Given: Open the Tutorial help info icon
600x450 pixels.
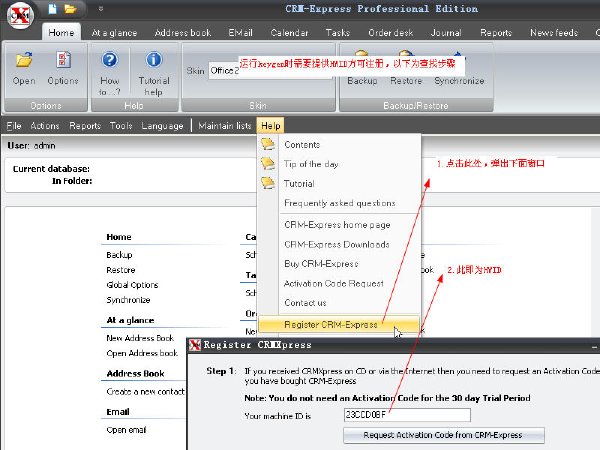Looking at the screenshot, I should pos(154,60).
